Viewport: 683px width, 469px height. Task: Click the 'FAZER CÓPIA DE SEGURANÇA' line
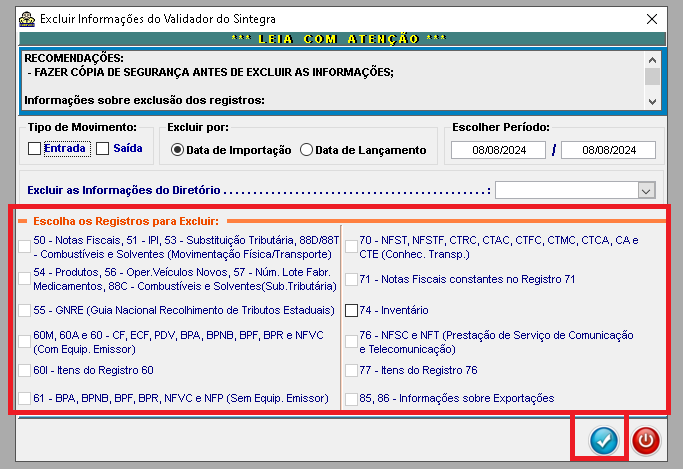point(211,72)
